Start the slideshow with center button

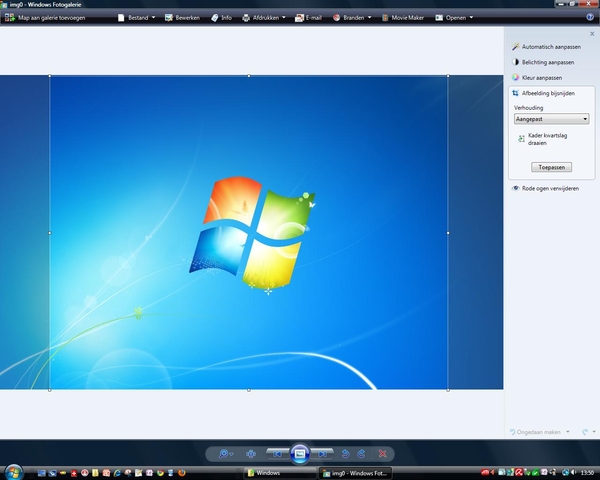[300, 454]
